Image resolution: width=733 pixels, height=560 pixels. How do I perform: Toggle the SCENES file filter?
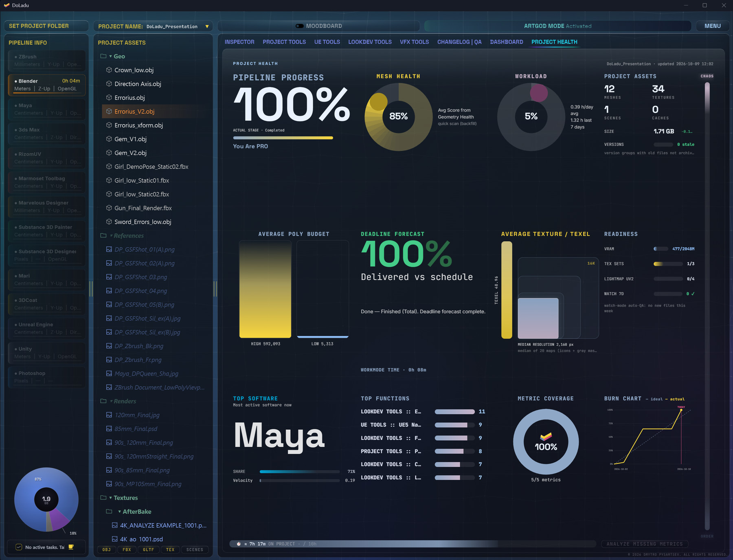[x=195, y=549]
